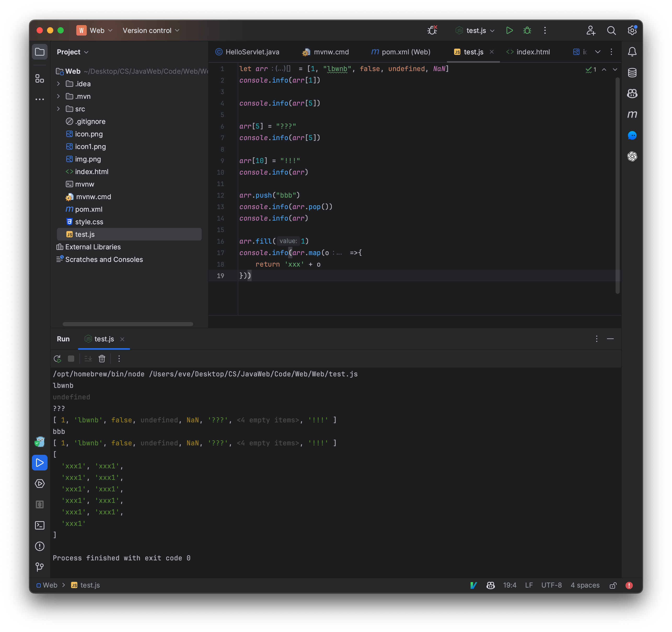Click the debugger-disconnected bug icon
672x632 pixels.
point(432,30)
